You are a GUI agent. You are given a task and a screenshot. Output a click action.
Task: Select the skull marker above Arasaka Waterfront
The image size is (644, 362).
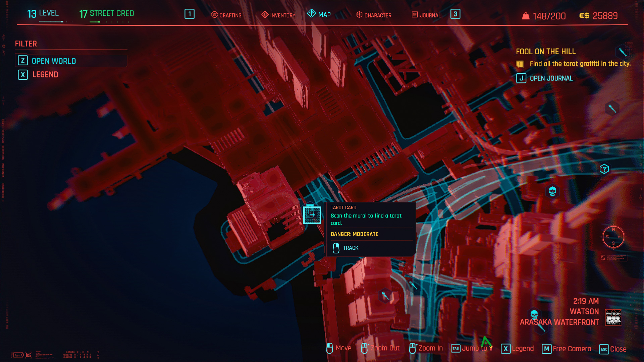click(534, 315)
